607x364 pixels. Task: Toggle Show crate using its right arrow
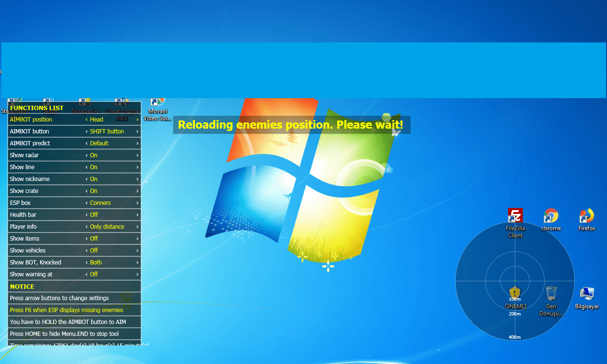tap(137, 191)
